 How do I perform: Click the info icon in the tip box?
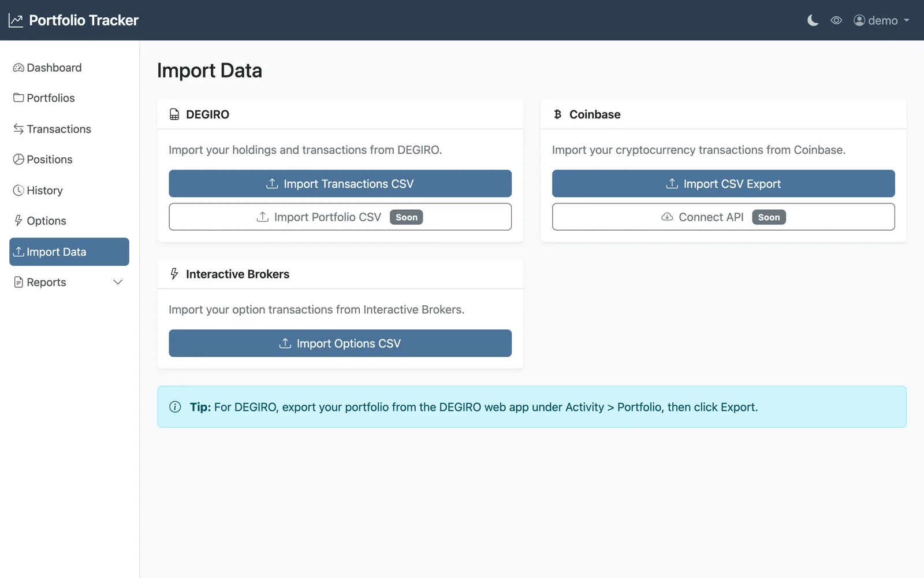click(x=175, y=407)
